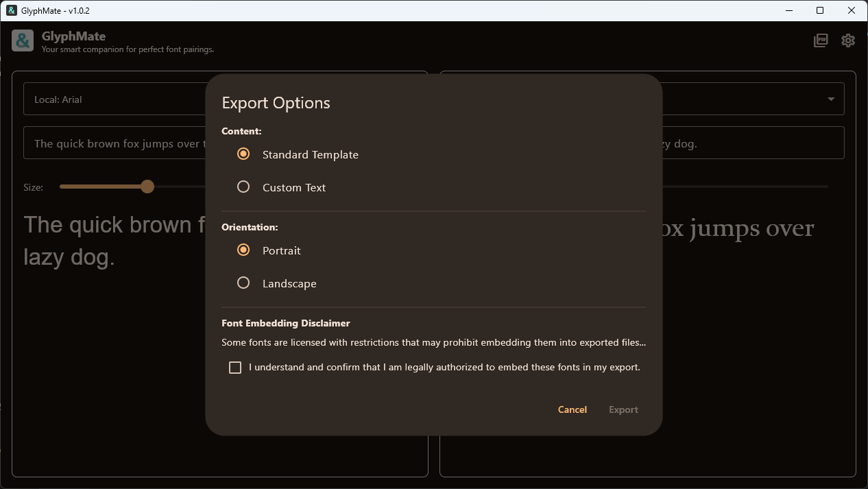Click the dropdown arrow beside the right font field
Screen dimensions: 868x489
[x=830, y=99]
